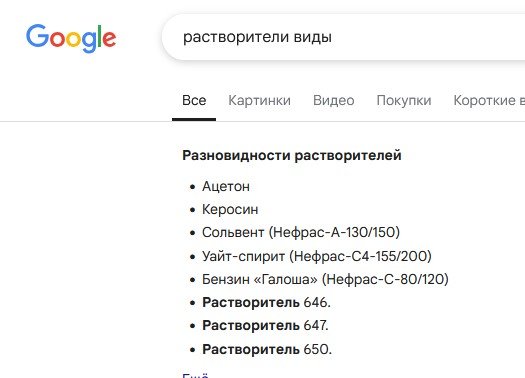Focus the search field containing растворители виды
Image resolution: width=525 pixels, height=378 pixels.
click(343, 37)
